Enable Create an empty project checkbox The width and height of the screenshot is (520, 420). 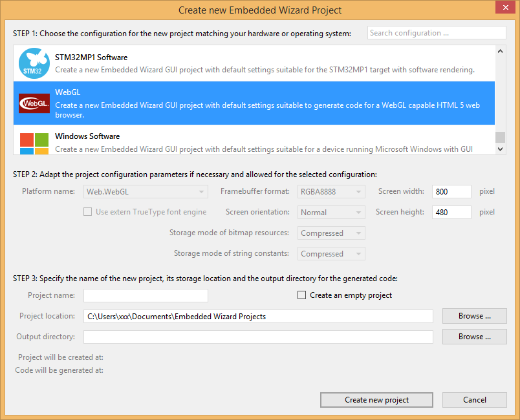click(301, 295)
